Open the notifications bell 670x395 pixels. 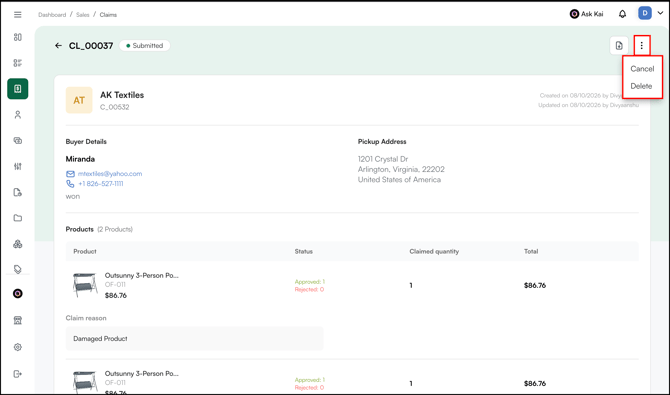point(623,14)
